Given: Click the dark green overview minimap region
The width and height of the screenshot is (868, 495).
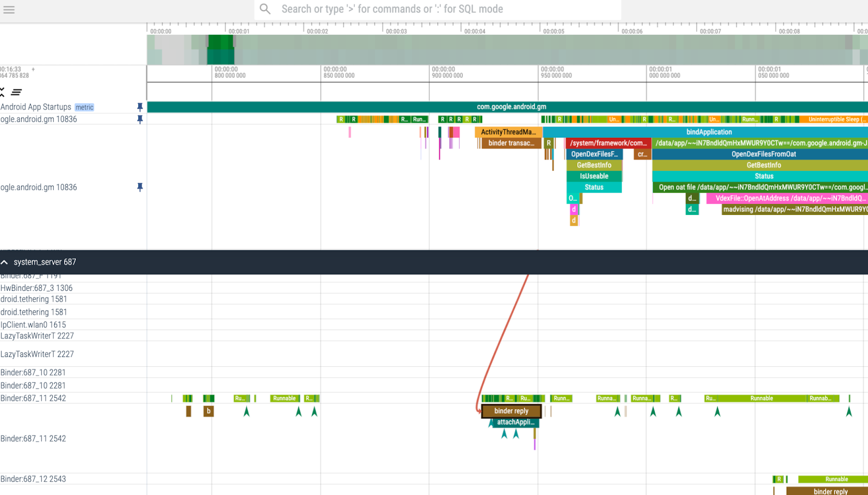Looking at the screenshot, I should (220, 49).
